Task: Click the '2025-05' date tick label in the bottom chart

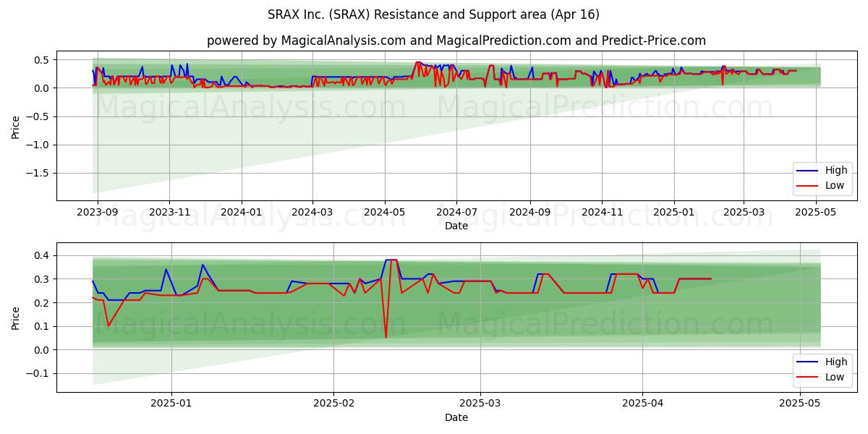Action: [x=801, y=404]
